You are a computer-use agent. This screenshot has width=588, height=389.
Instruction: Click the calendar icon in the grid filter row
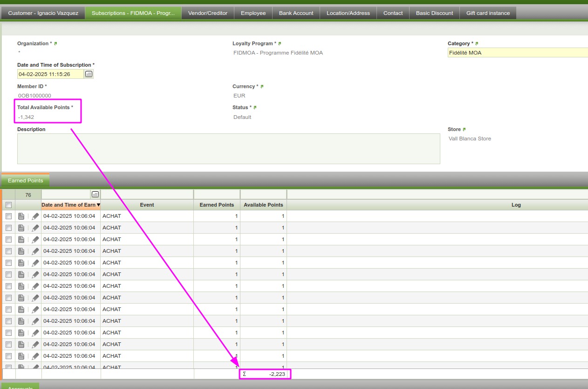95,194
